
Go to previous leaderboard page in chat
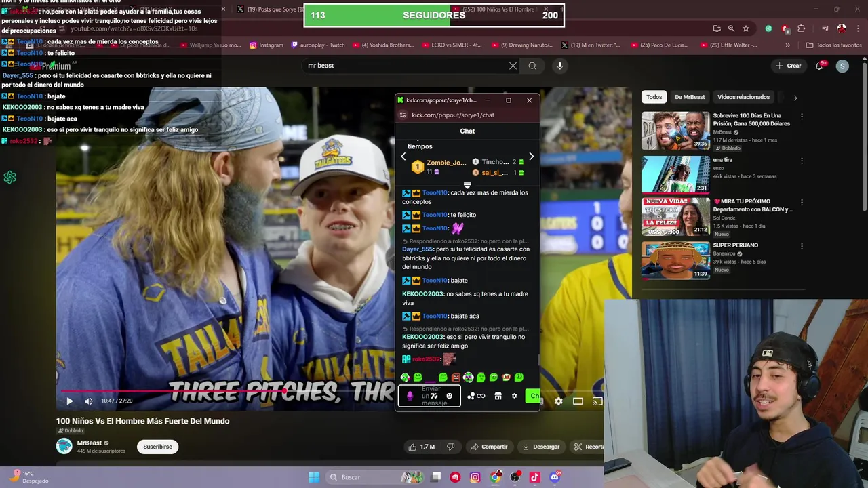(403, 157)
